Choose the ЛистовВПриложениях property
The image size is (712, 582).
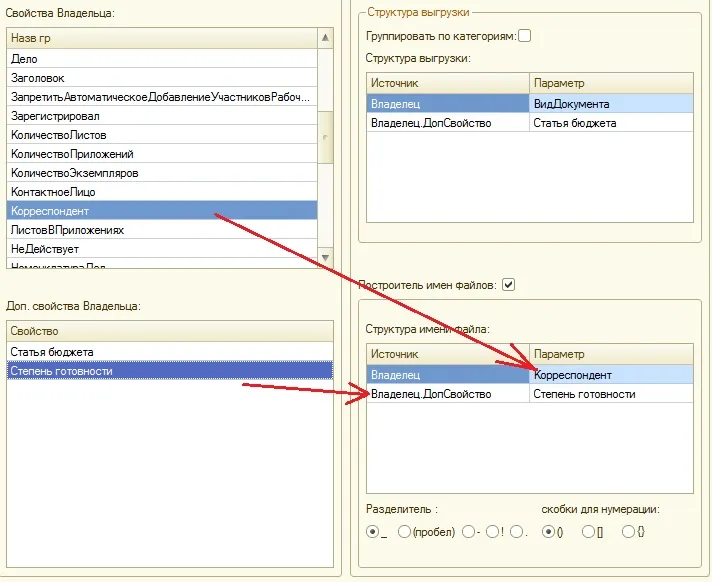pos(162,230)
